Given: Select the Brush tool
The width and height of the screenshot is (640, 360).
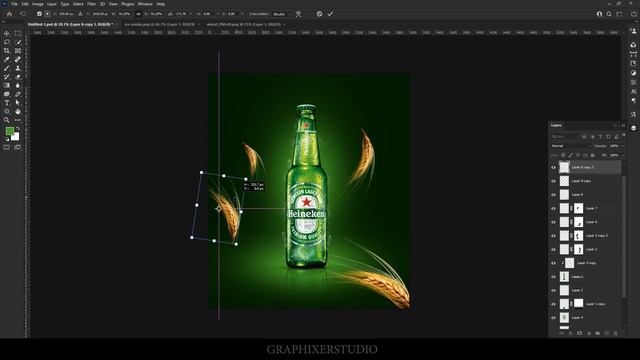Looking at the screenshot, I should [7, 68].
